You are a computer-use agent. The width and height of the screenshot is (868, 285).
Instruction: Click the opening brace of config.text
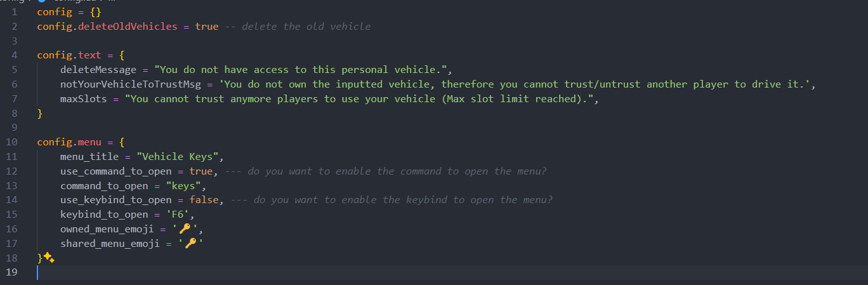tap(122, 55)
